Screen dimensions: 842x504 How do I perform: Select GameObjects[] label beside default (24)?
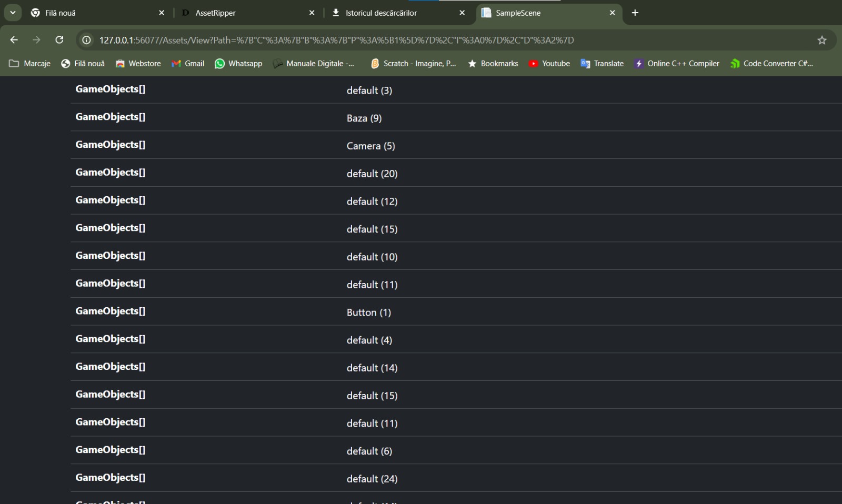pos(111,478)
